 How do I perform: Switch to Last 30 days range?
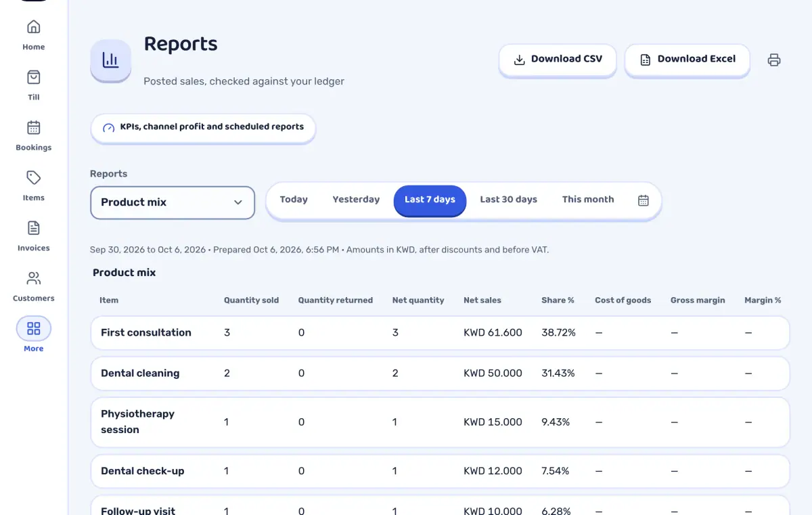(x=508, y=200)
